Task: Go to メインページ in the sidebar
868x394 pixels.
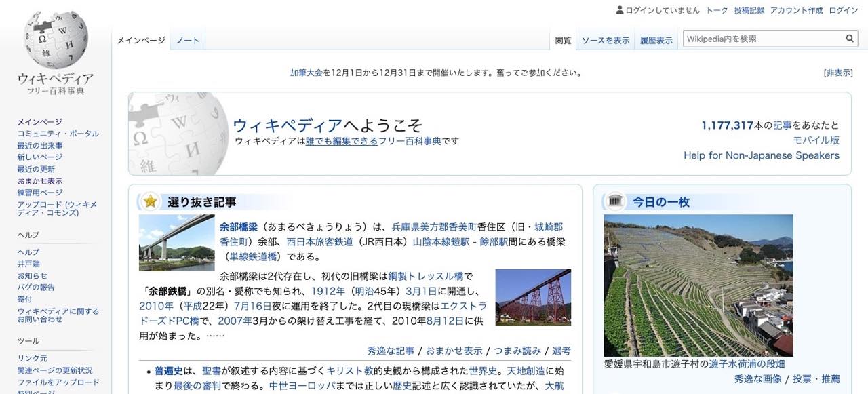Action: coord(39,122)
